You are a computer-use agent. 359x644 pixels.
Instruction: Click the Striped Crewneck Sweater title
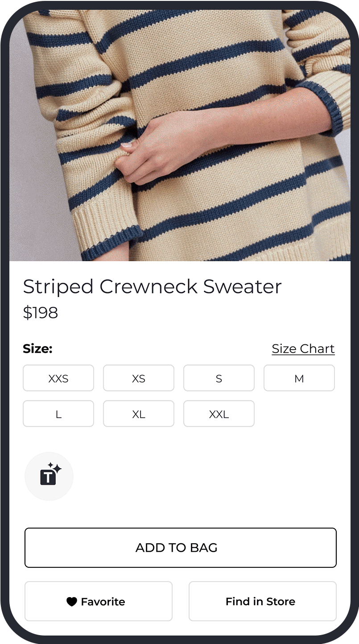[x=153, y=287]
